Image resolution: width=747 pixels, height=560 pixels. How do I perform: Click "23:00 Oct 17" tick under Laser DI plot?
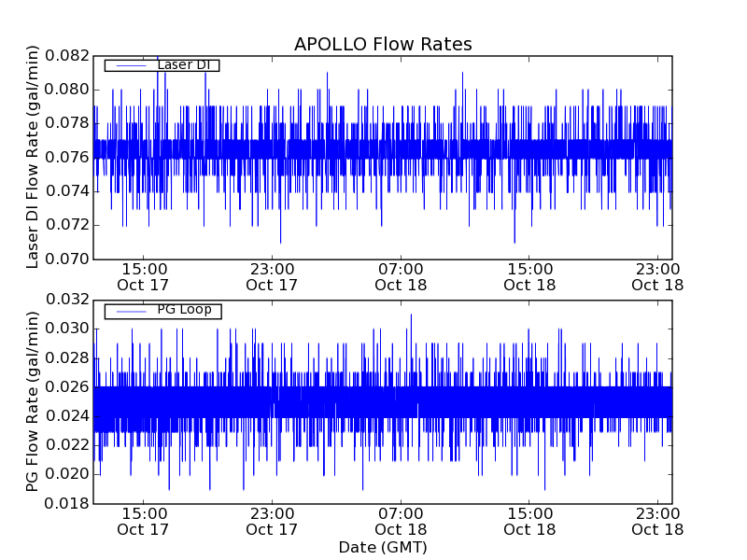click(272, 277)
